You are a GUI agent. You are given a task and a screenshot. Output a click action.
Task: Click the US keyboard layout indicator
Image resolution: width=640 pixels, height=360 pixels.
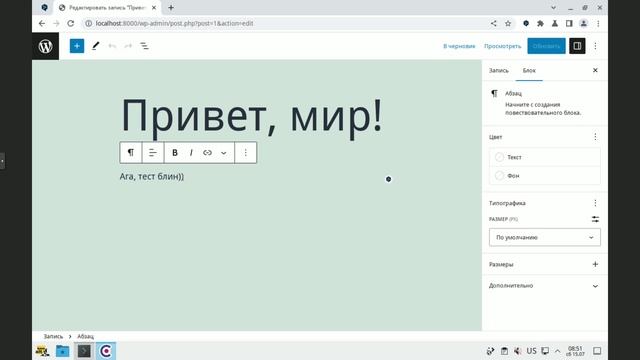pos(531,351)
